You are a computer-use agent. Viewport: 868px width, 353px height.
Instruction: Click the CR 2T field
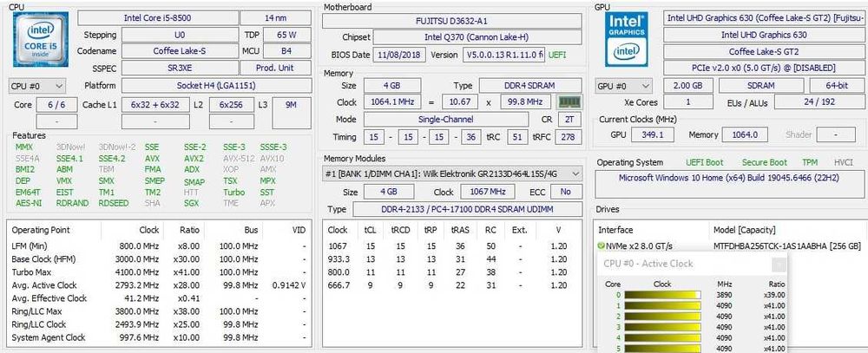coord(569,120)
